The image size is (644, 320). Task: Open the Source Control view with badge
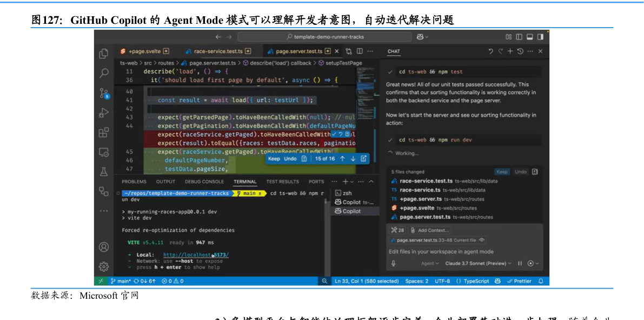[x=104, y=93]
